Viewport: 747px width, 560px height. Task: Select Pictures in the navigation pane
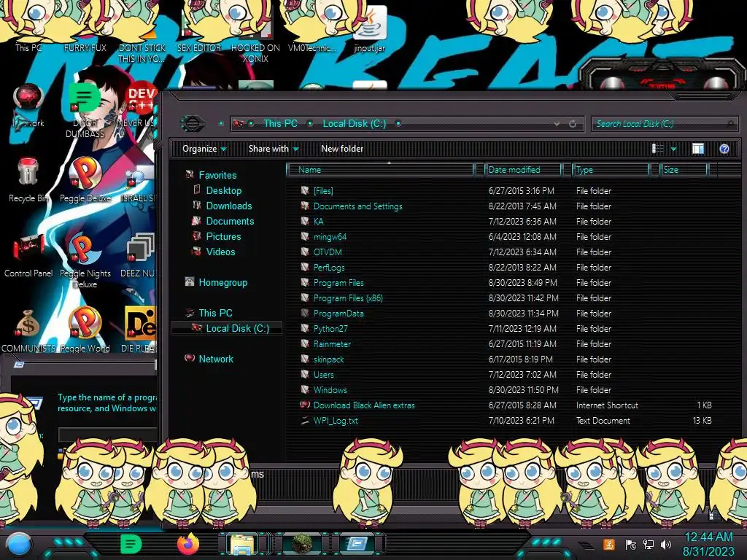tap(223, 236)
